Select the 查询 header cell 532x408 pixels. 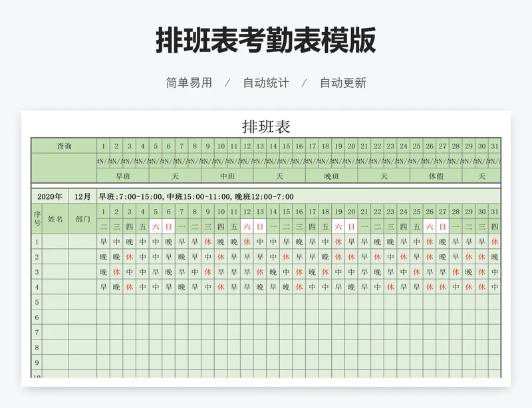[64, 146]
